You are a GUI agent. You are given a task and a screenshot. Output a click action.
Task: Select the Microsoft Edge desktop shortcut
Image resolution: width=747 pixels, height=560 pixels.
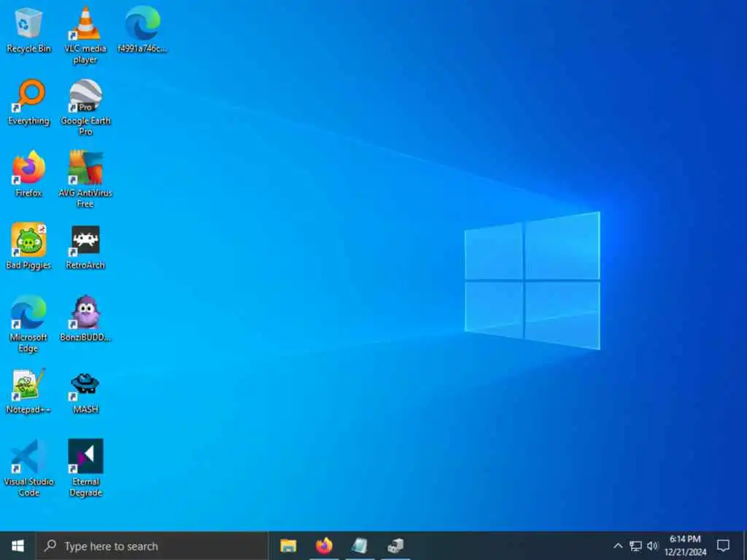click(28, 324)
